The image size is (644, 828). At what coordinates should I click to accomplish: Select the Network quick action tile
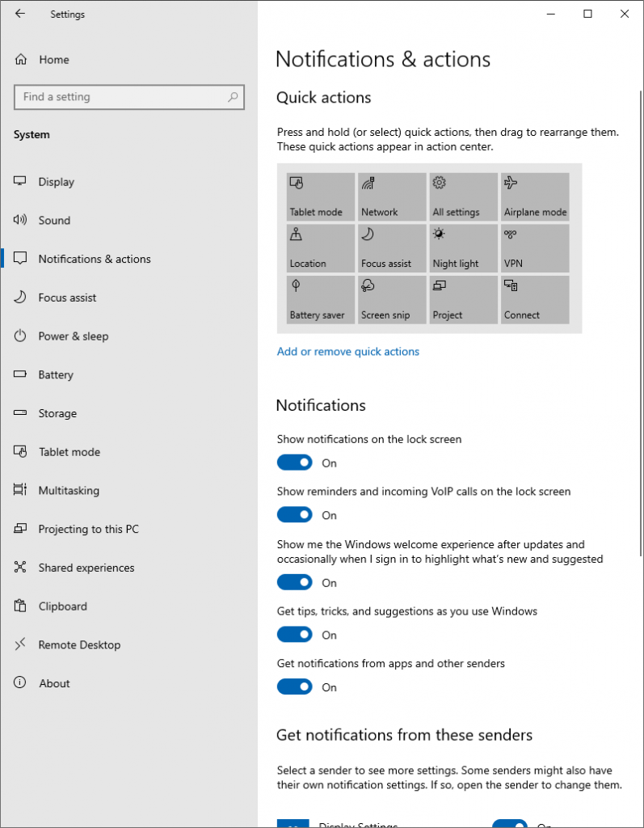tap(392, 196)
